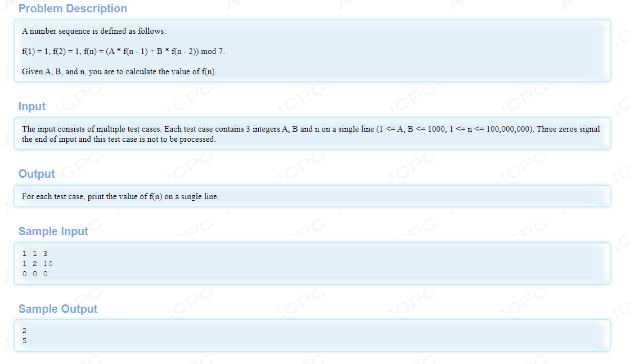Click the sample input line '1 2 10'

point(37,263)
